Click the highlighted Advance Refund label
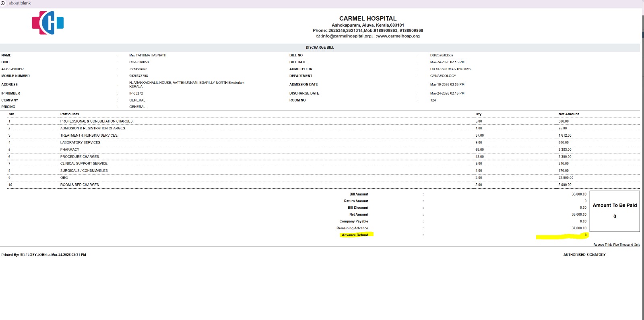 (x=355, y=235)
